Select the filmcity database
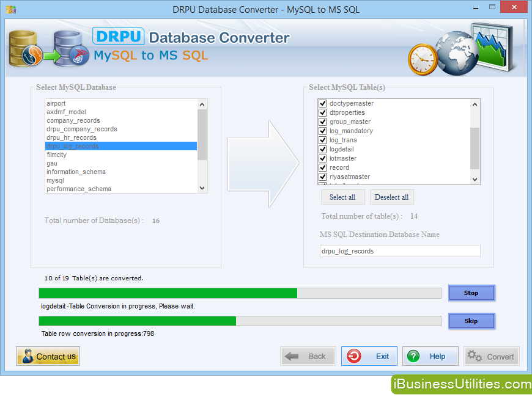Screen dimensions: 532x397 point(121,155)
